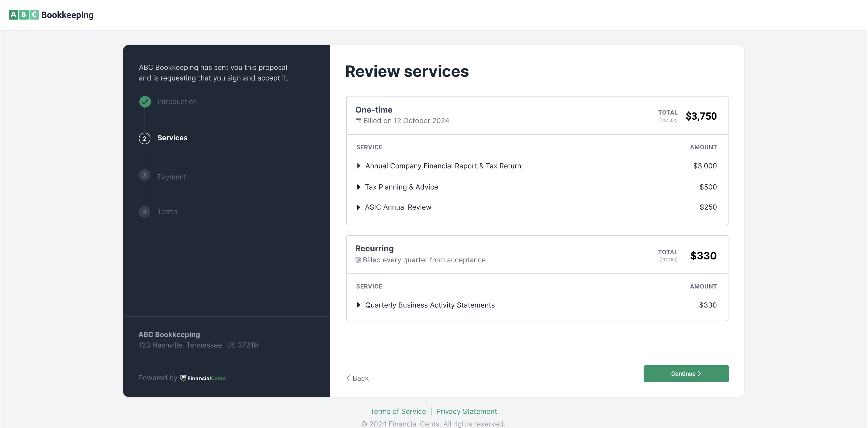This screenshot has width=868, height=428.
Task: Expand ASIC Annual Review details
Action: pyautogui.click(x=359, y=207)
